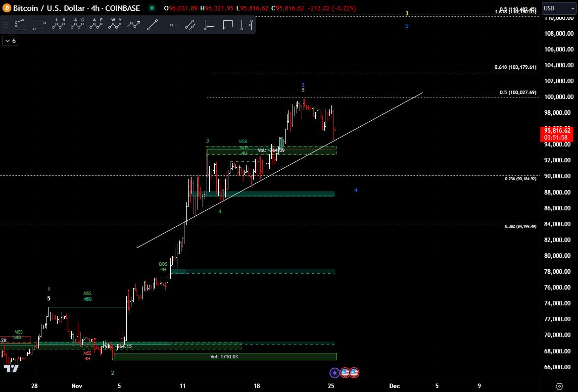Select the Date Range measure tool
Image resolution: width=578 pixels, height=392 pixels.
[x=246, y=25]
